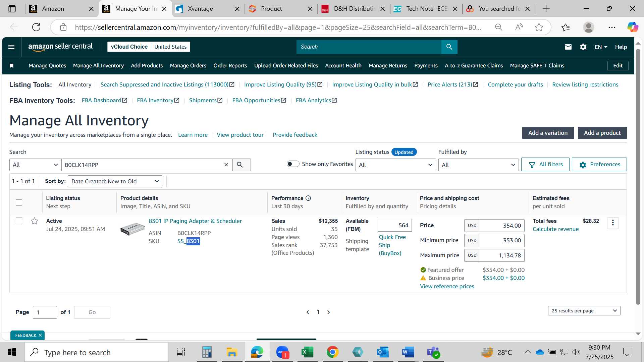Viewport: 644px width, 362px height.
Task: Click the product thumbnail image
Action: coord(132,229)
